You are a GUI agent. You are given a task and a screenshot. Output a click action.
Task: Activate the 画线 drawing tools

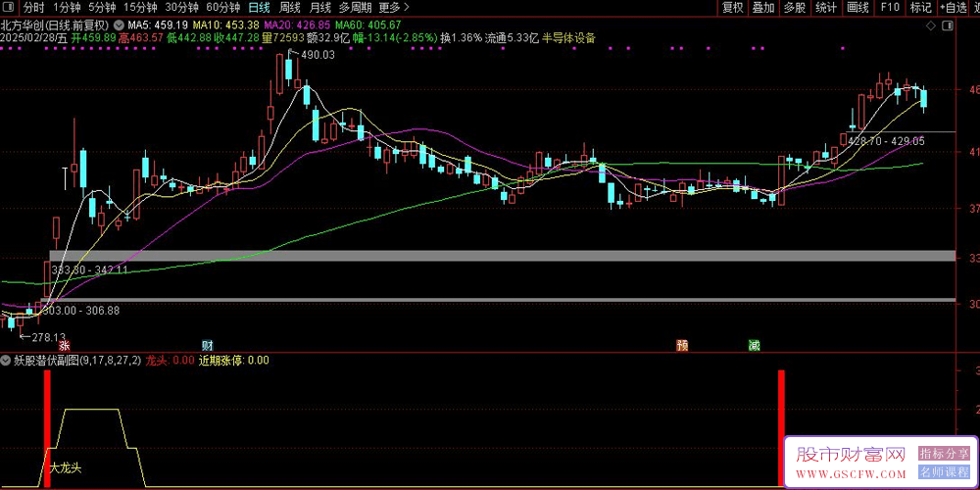click(x=857, y=8)
